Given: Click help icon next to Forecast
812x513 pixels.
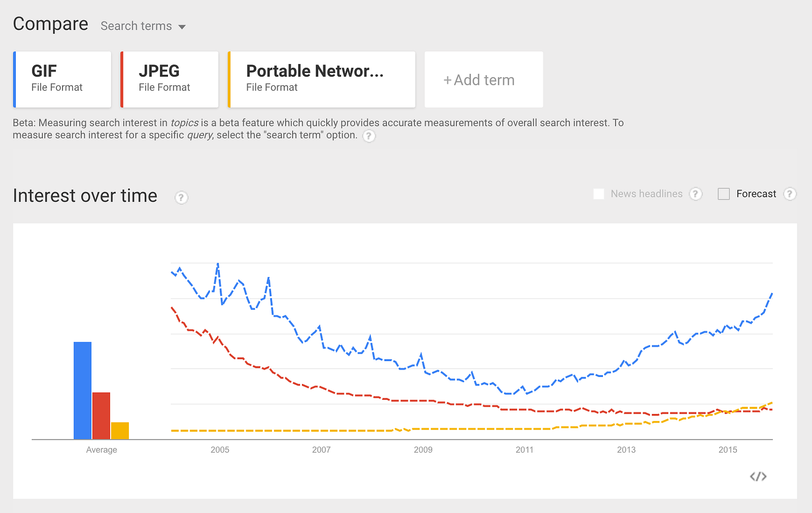Looking at the screenshot, I should coord(789,194).
